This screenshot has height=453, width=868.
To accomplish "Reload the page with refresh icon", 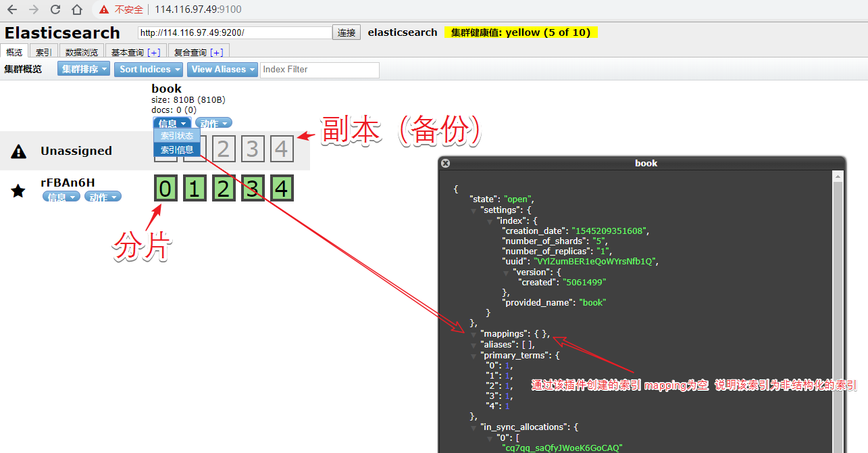I will 55,9.
